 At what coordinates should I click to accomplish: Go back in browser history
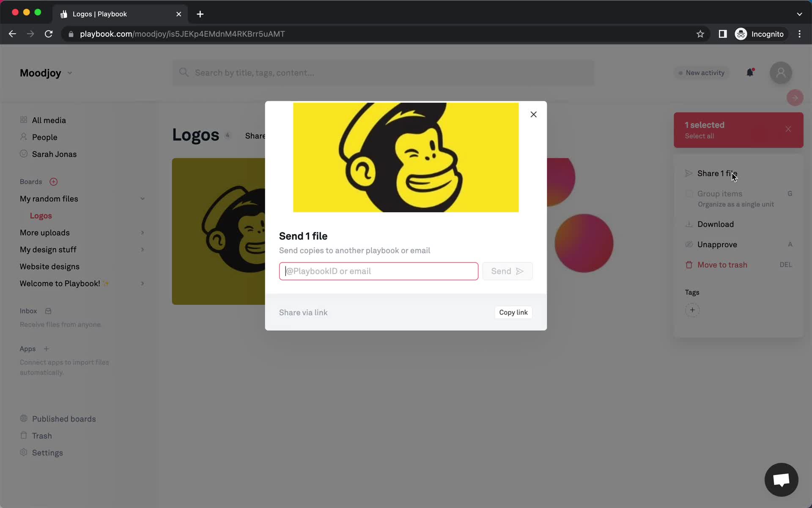(x=12, y=34)
